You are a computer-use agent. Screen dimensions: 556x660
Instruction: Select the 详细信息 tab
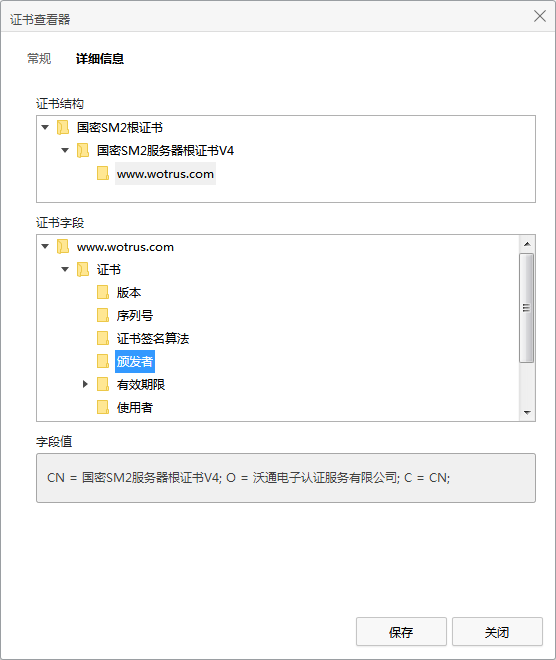coord(100,59)
